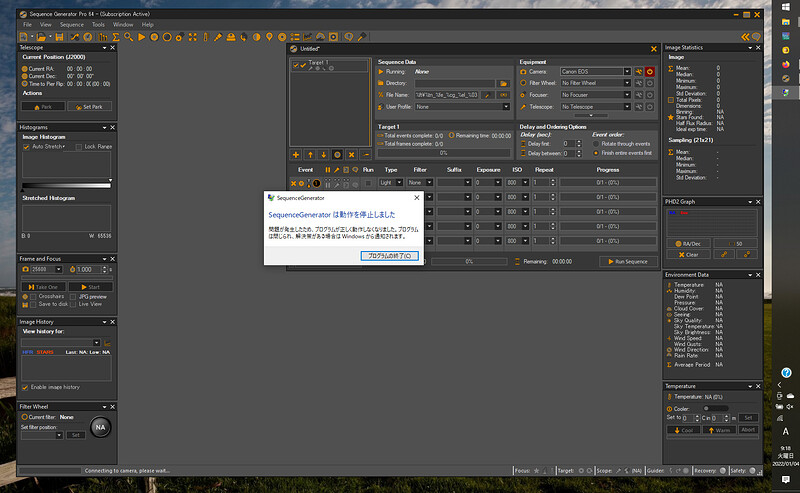The height and width of the screenshot is (493, 800).
Task: Enable the Live View checkbox
Action: click(73, 304)
